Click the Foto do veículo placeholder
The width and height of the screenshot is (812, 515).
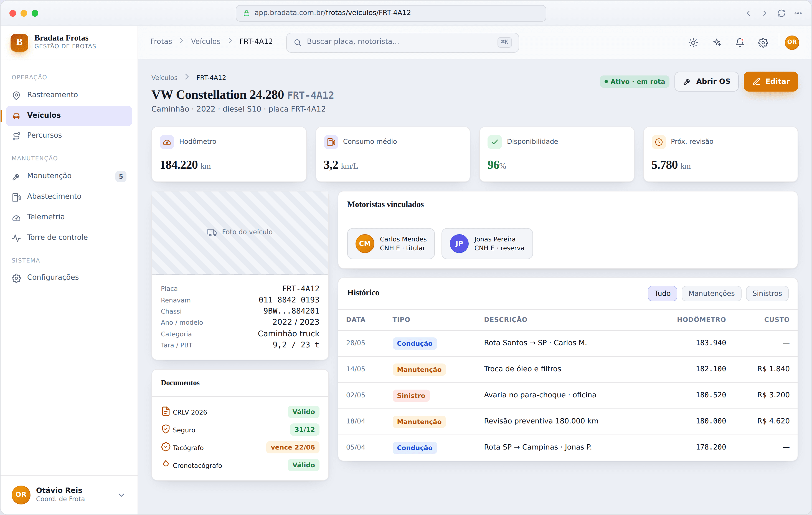(240, 233)
